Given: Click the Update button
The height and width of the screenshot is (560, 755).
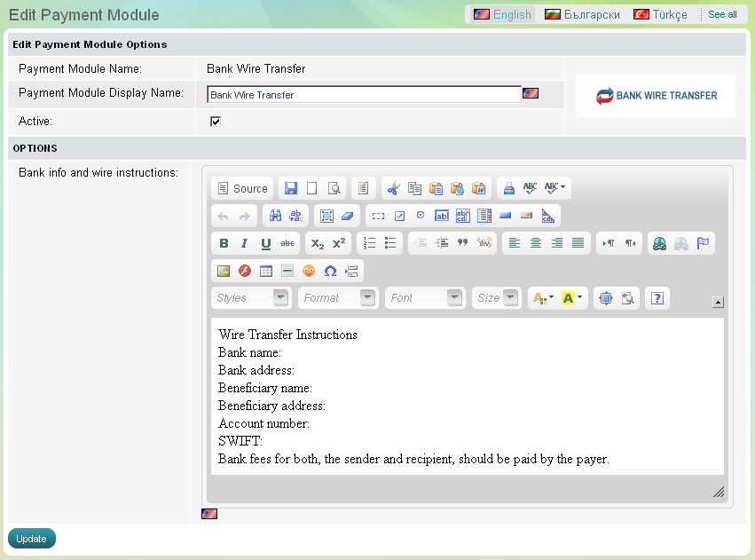Looking at the screenshot, I should 32,539.
